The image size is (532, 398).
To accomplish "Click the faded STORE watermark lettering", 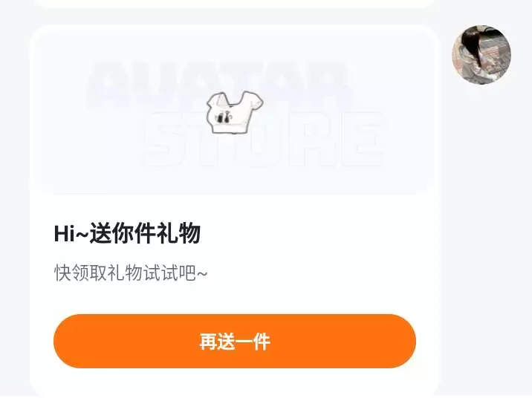I will (x=265, y=139).
